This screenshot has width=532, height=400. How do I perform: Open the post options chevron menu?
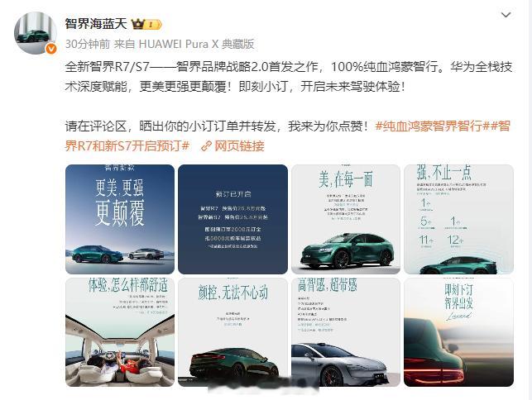[506, 15]
